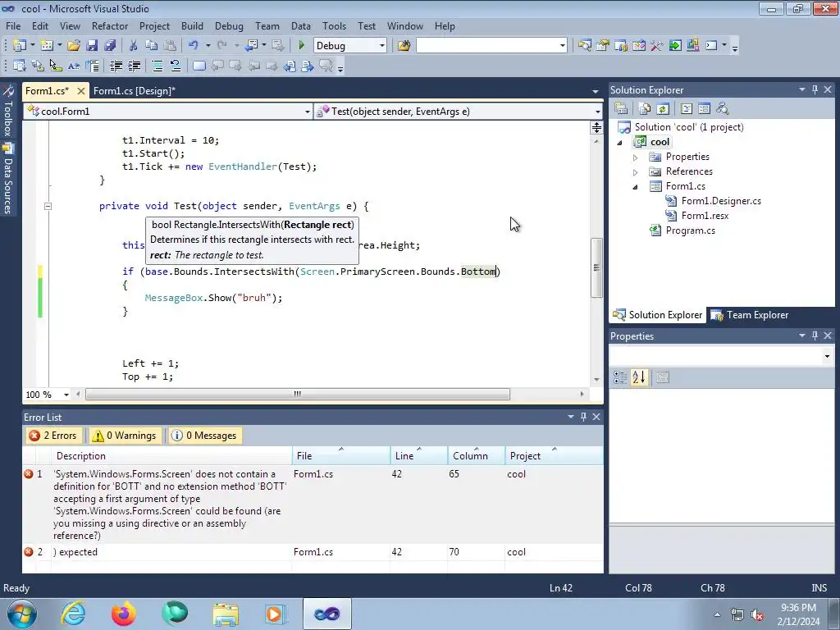Switch Properties panel to Categorized view
The height and width of the screenshot is (630, 840).
click(620, 377)
